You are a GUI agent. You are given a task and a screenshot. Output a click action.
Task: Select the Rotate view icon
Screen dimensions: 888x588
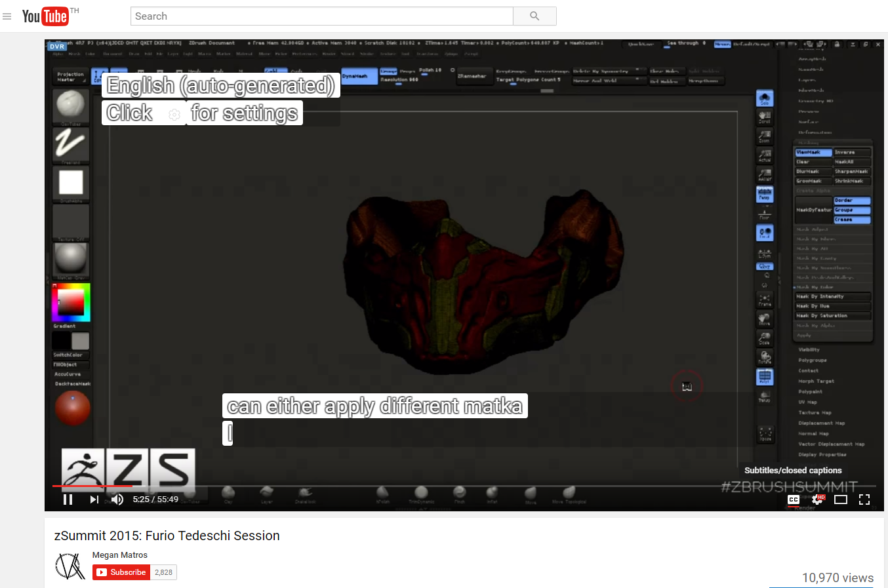tap(765, 357)
